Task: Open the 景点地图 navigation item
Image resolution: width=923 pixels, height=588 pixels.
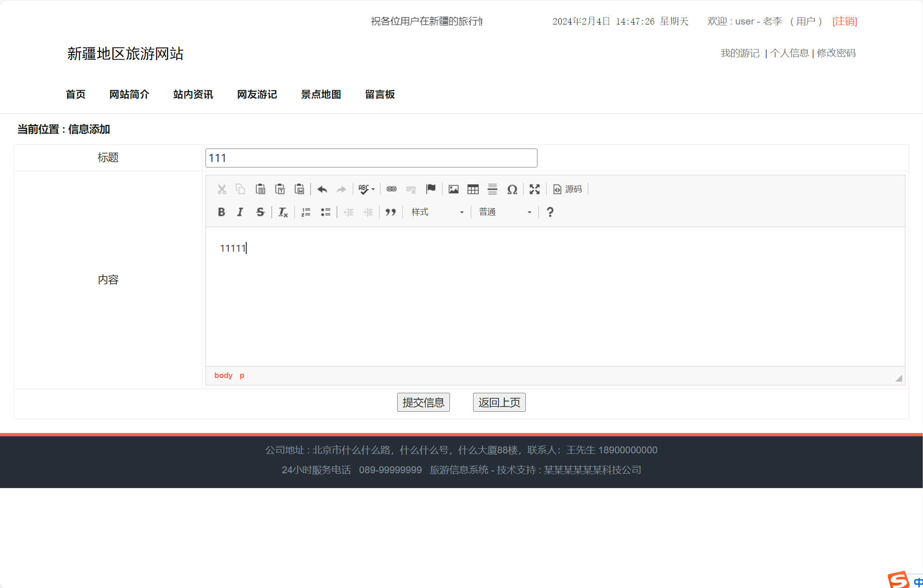Action: coord(321,94)
